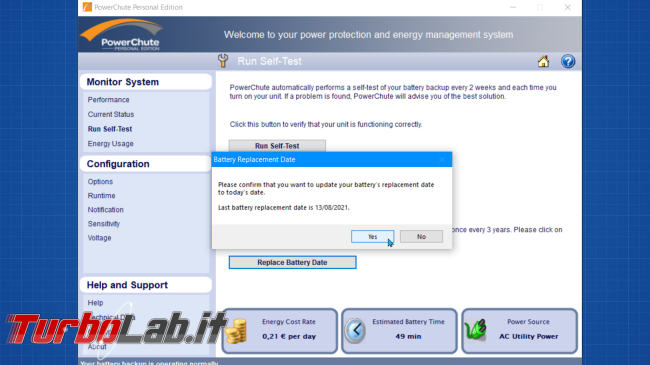Click the Estimated Battery Time panel
This screenshot has height=365, width=650.
pyautogui.click(x=399, y=331)
